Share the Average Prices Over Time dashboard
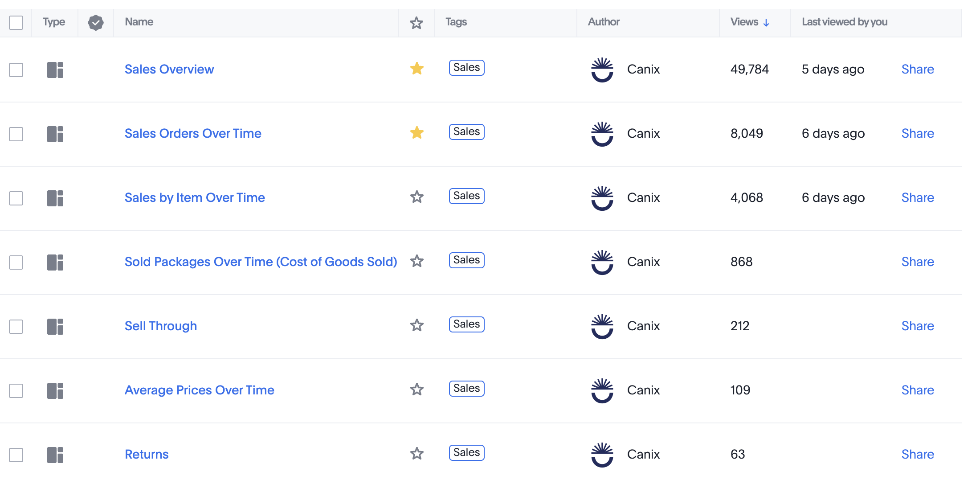Screen dimensions: 980x484 pos(918,390)
